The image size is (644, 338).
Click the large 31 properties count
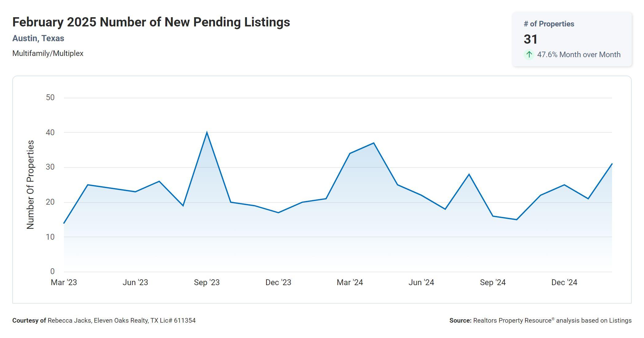tap(531, 39)
